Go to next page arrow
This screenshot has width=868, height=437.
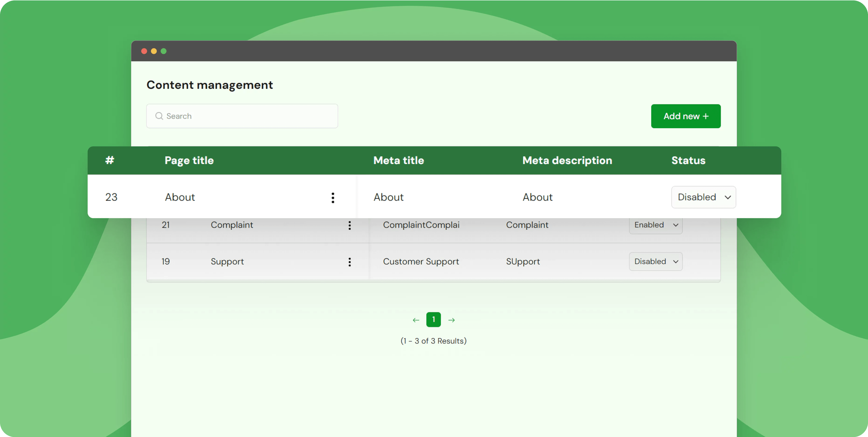(x=451, y=320)
